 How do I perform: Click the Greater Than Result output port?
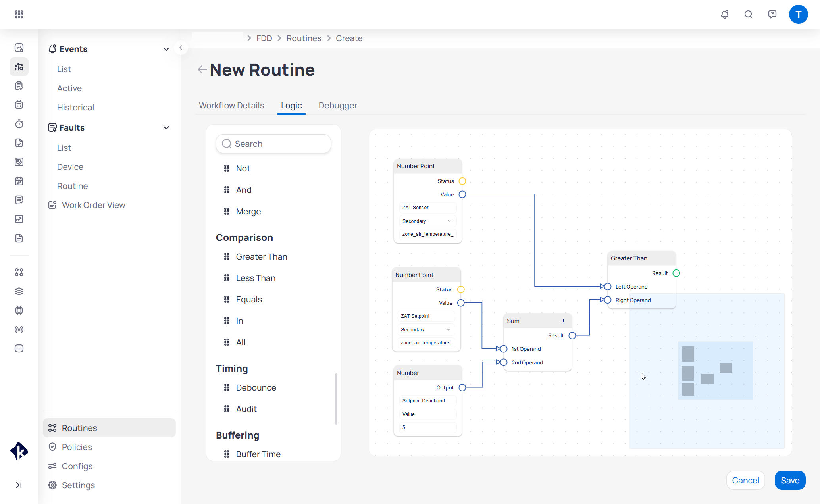point(676,273)
